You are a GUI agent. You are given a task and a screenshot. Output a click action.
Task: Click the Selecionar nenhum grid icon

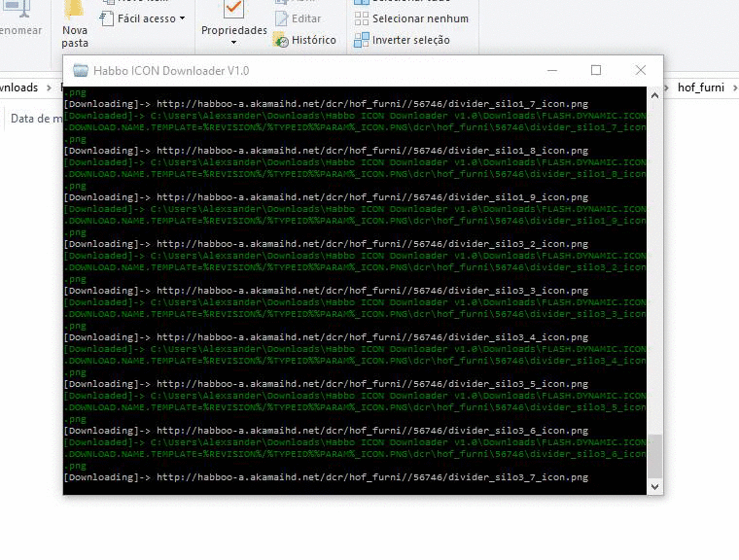(362, 18)
